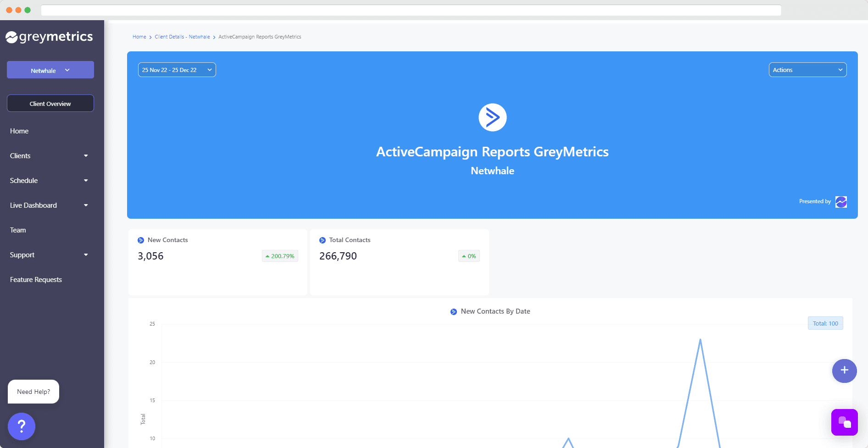This screenshot has width=868, height=448.
Task: Click the New Contacts card icon
Action: click(141, 240)
